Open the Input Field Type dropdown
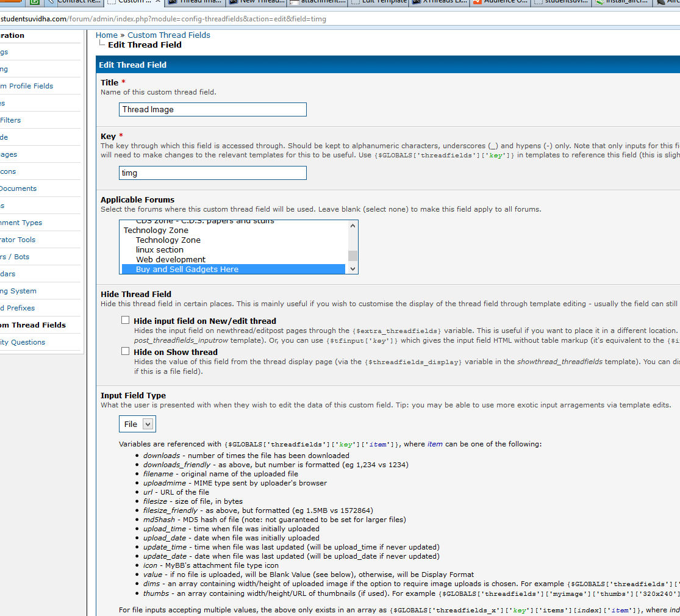The image size is (680, 616). 137,424
